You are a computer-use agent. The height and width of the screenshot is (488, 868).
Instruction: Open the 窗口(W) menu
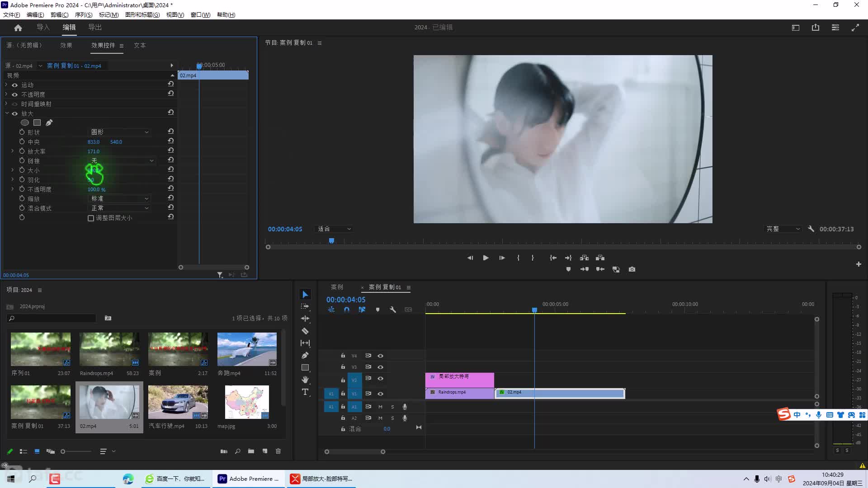200,14
